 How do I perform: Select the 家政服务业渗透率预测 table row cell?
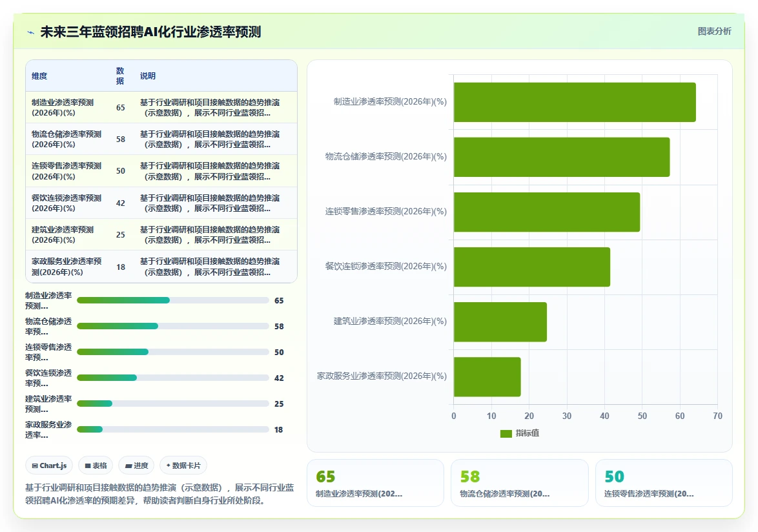(67, 266)
